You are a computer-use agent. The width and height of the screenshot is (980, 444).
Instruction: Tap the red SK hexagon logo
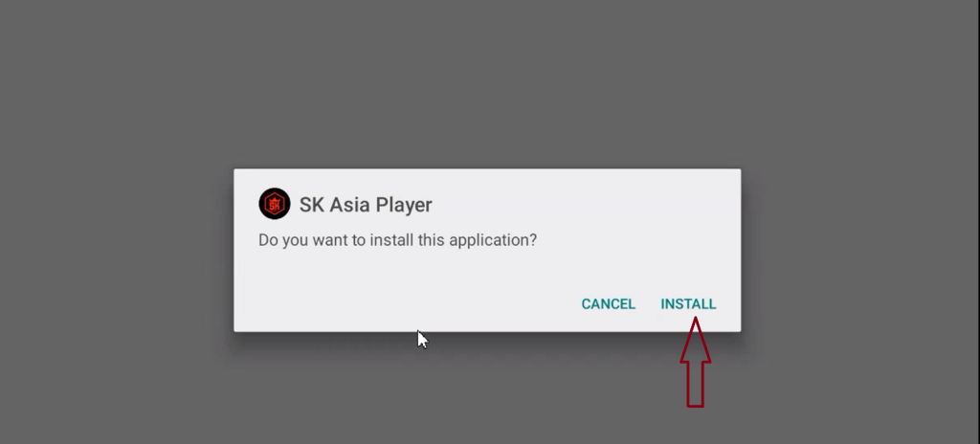(275, 204)
